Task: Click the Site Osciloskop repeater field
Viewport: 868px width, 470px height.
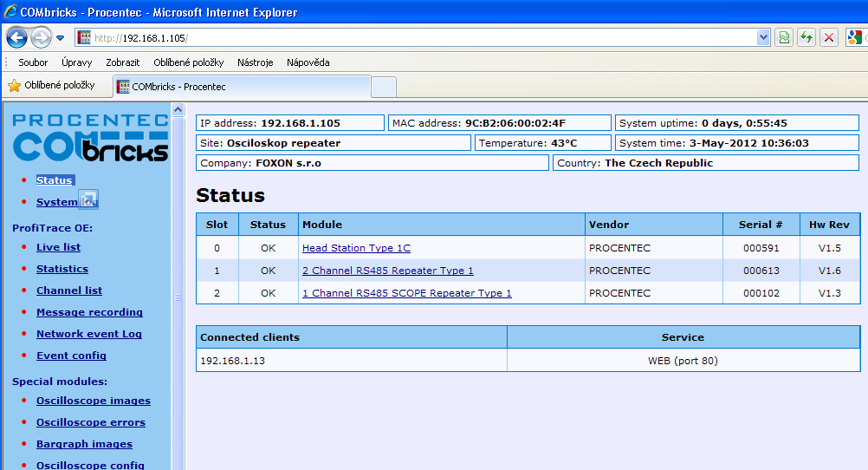Action: point(334,143)
